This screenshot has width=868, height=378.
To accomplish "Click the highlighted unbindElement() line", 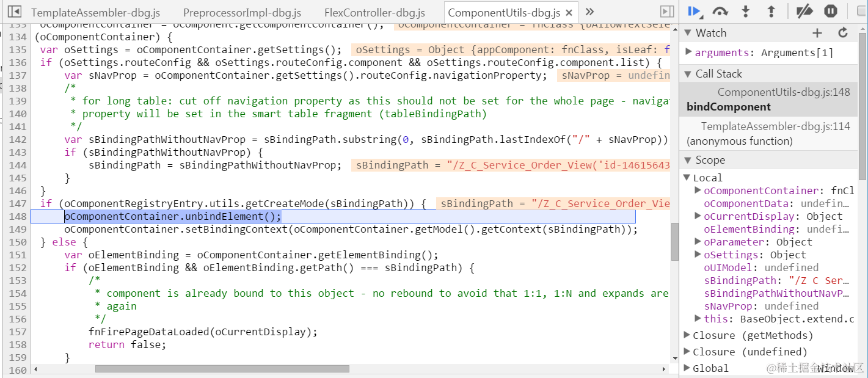I will point(173,216).
